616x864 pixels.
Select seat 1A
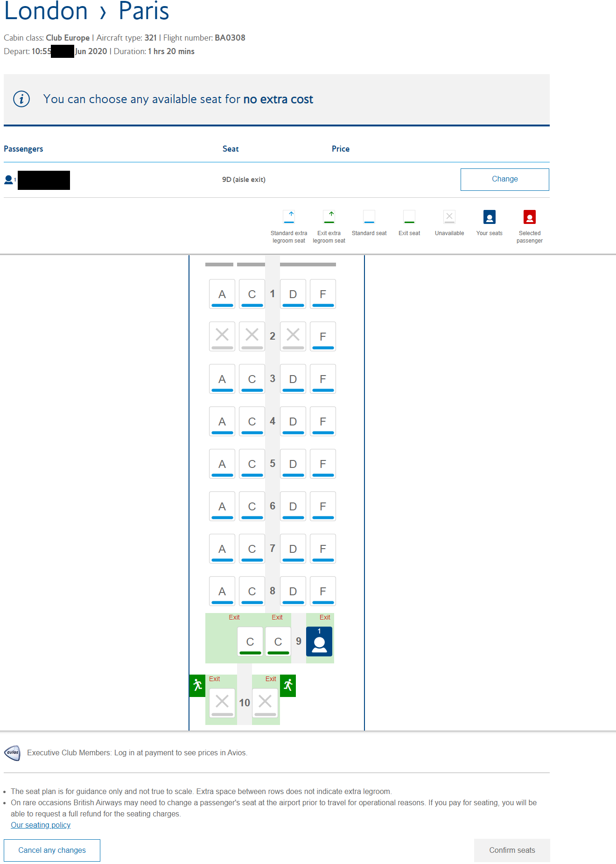pyautogui.click(x=222, y=294)
